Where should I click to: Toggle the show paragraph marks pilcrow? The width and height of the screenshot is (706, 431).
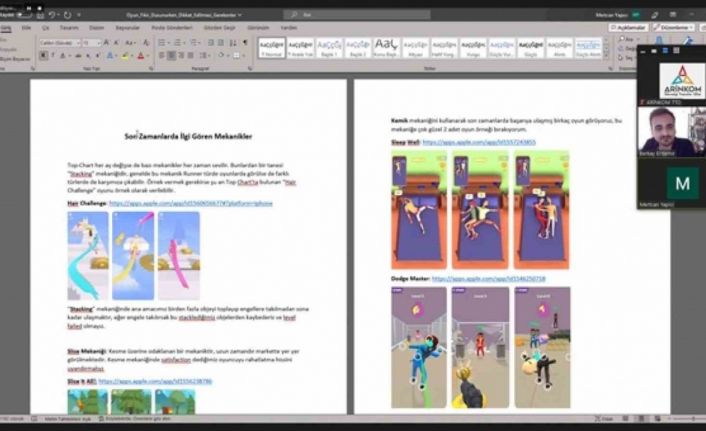pyautogui.click(x=245, y=42)
